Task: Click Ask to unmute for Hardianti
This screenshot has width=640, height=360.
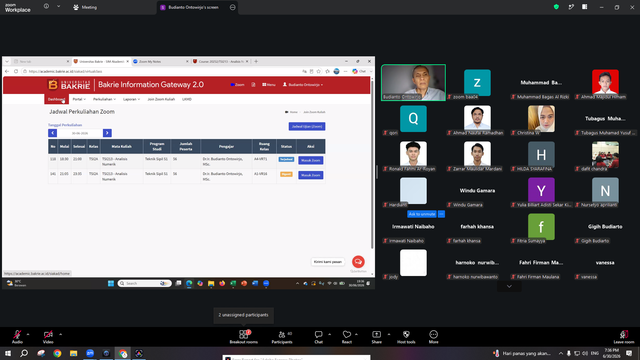Action: (422, 214)
